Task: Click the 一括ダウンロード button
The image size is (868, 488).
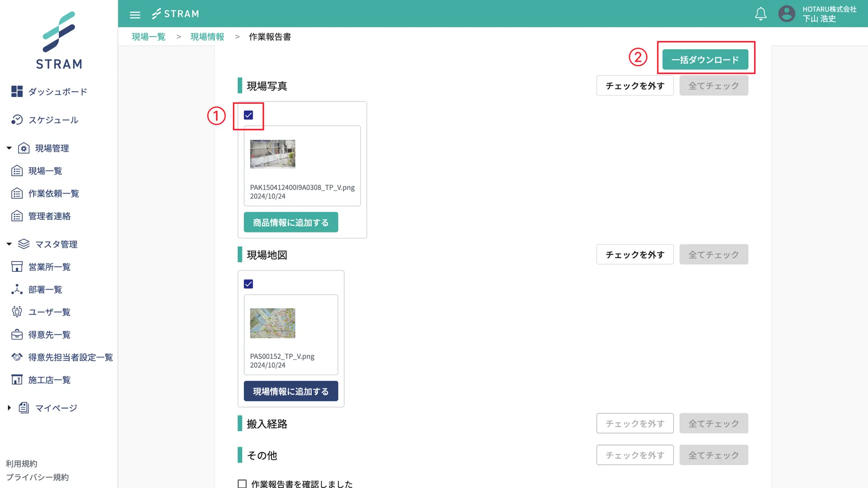Action: click(x=705, y=60)
